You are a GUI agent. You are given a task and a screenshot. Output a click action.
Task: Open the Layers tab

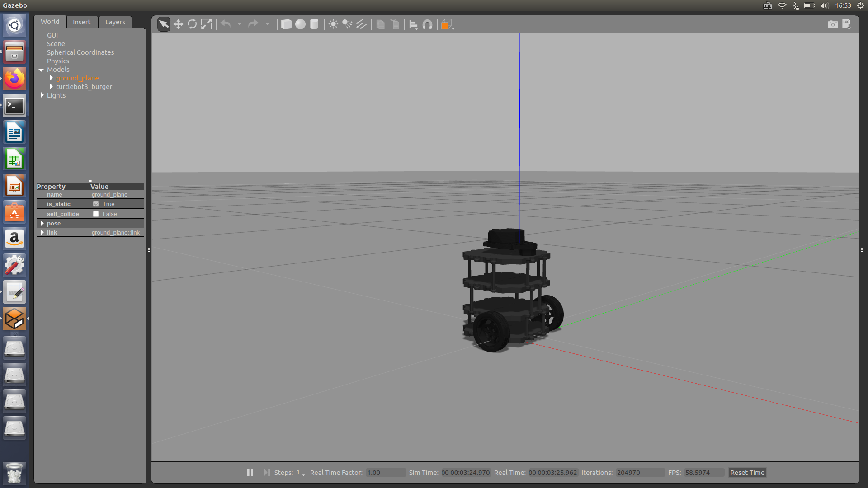click(115, 22)
